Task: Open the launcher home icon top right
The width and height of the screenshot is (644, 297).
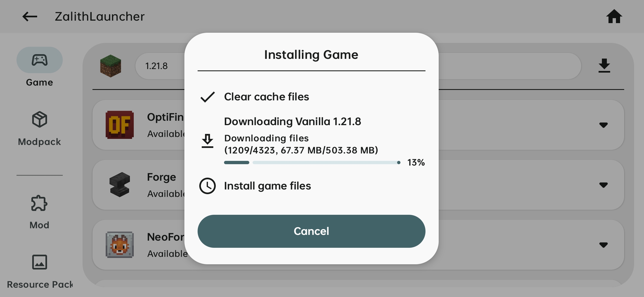Action: pos(615,16)
